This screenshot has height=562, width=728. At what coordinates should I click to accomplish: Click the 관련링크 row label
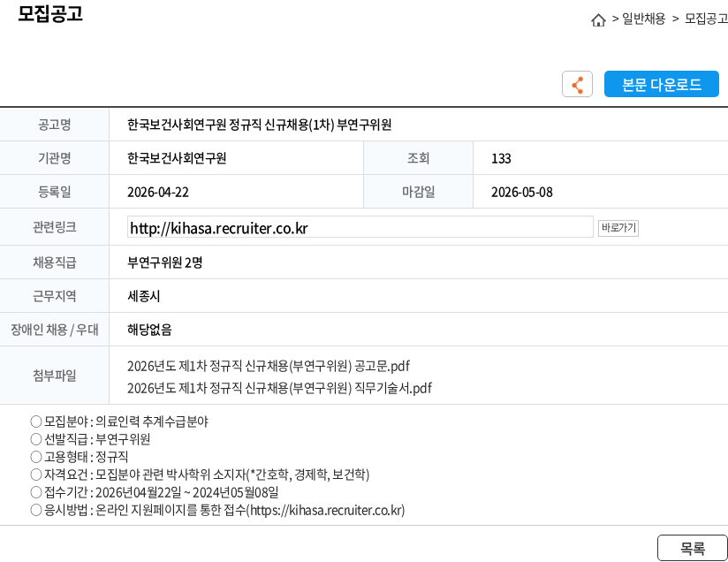[54, 227]
